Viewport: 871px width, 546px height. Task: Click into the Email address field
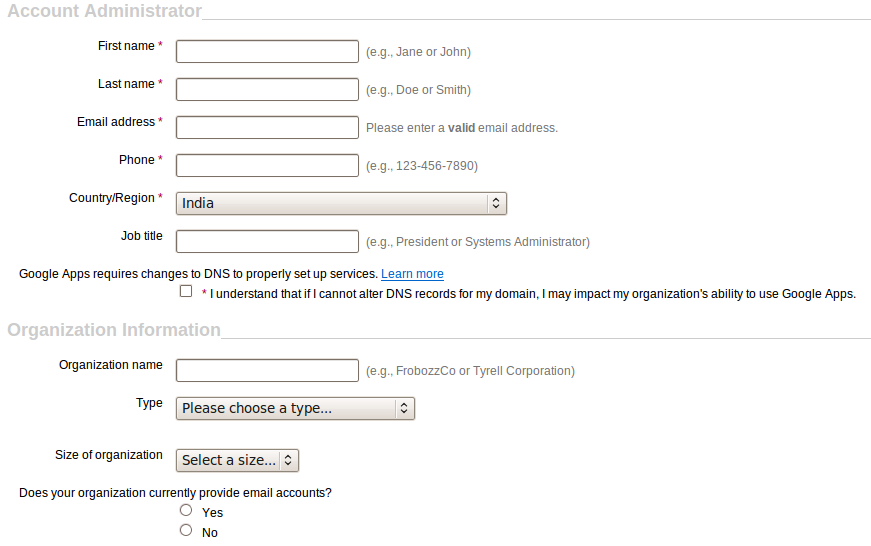pos(267,127)
